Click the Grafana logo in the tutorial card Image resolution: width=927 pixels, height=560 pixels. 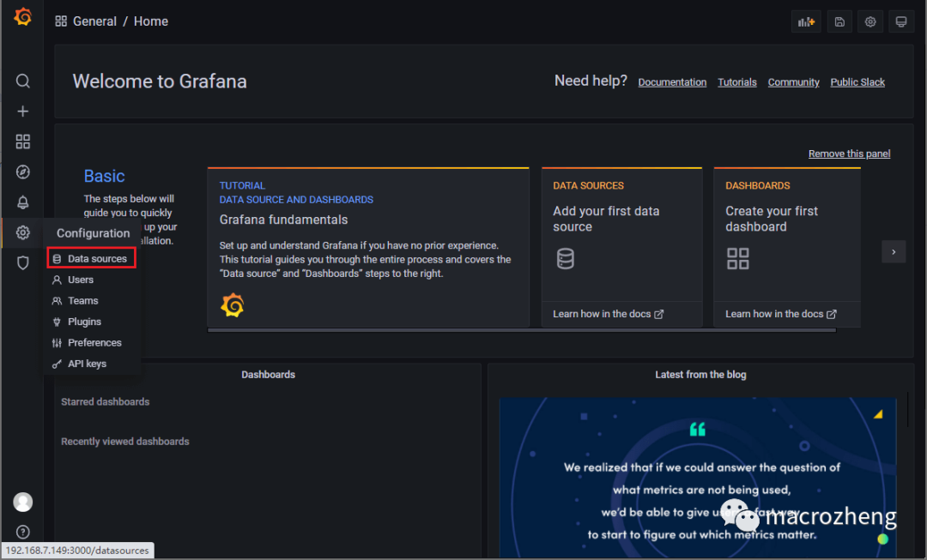coord(233,305)
